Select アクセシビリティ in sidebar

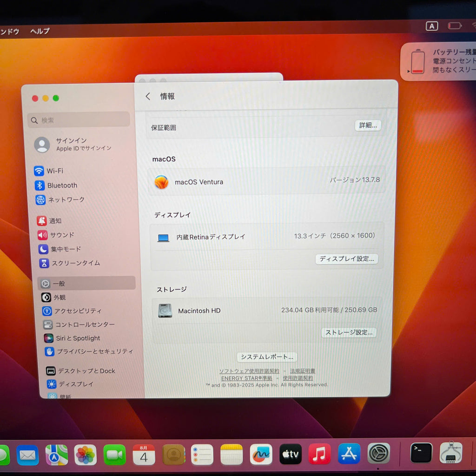pos(72,311)
